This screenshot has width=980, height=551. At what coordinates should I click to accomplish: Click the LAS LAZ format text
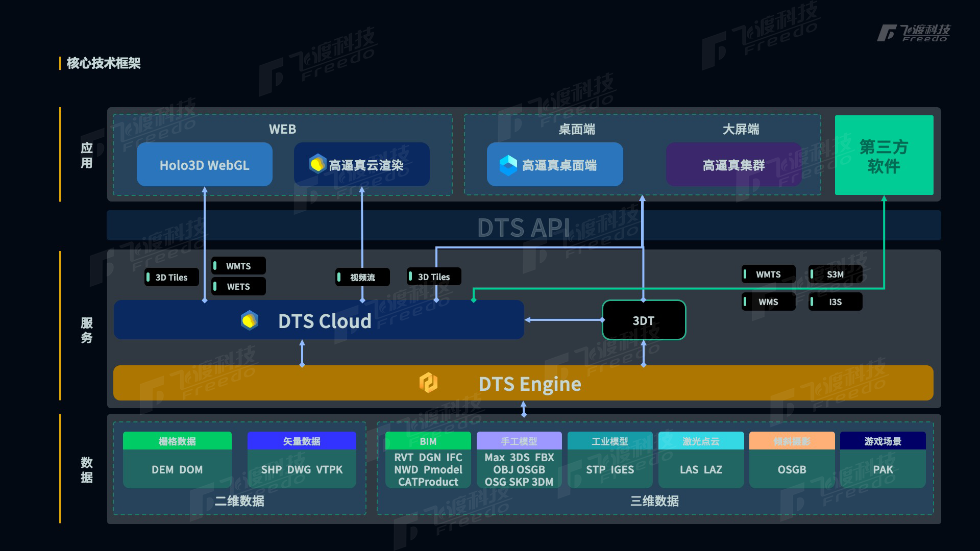tap(701, 469)
